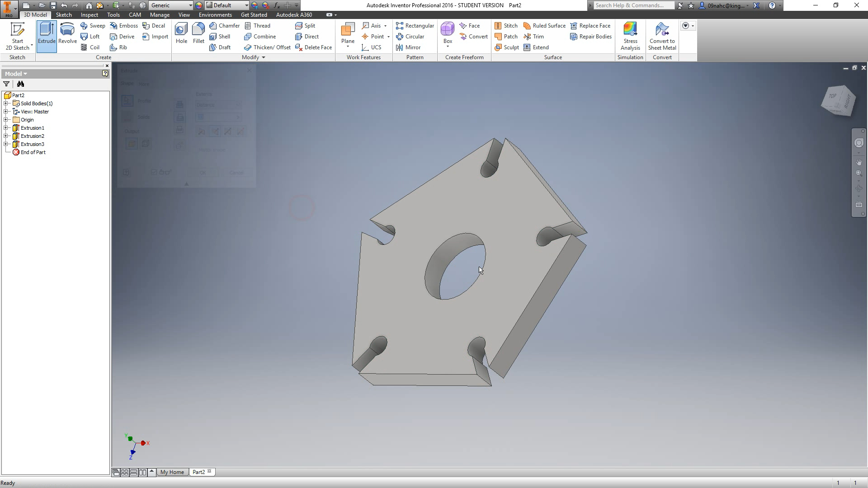The height and width of the screenshot is (488, 868).
Task: Open the Environments ribbon tab
Action: point(215,15)
